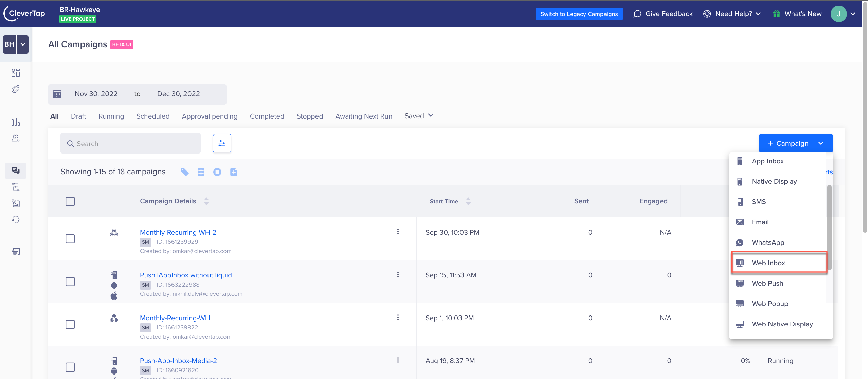Open the filter settings icon next to Search
Viewport: 868px width, 379px height.
(x=222, y=143)
